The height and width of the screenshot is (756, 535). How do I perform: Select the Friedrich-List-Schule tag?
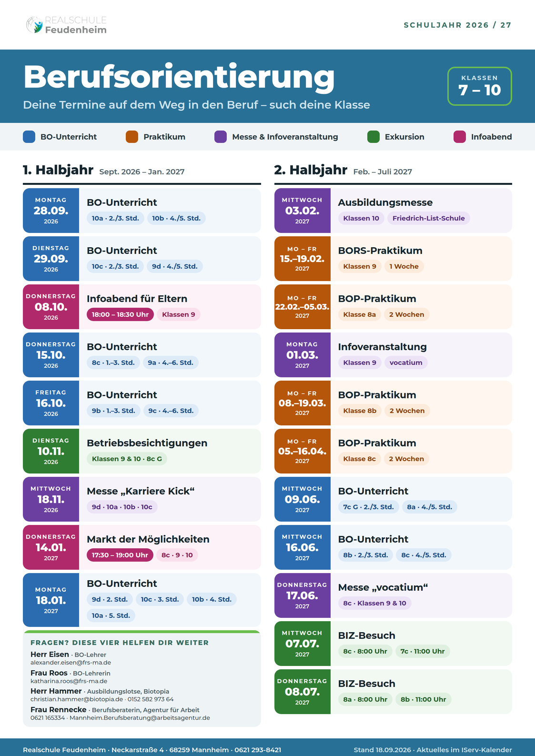pyautogui.click(x=428, y=218)
